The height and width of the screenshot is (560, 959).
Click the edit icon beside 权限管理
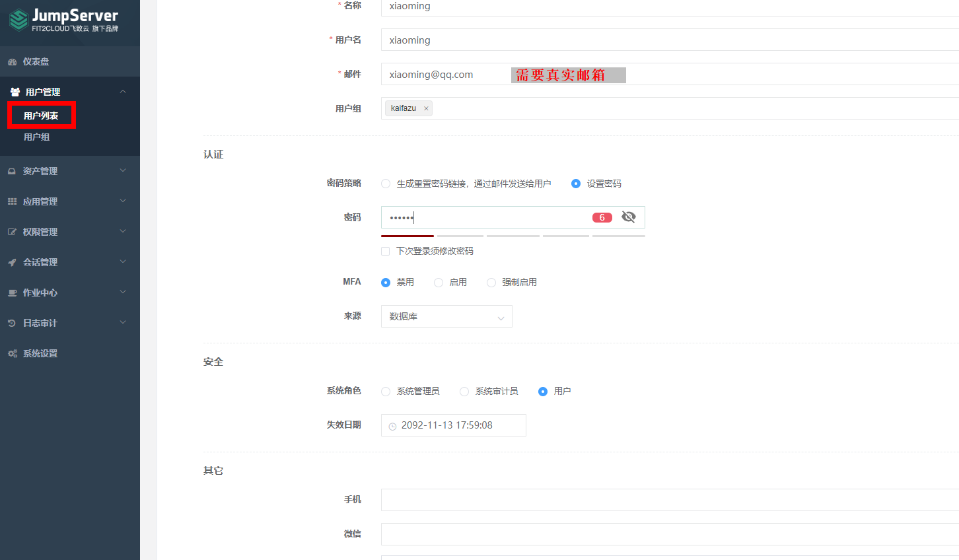[x=12, y=232]
